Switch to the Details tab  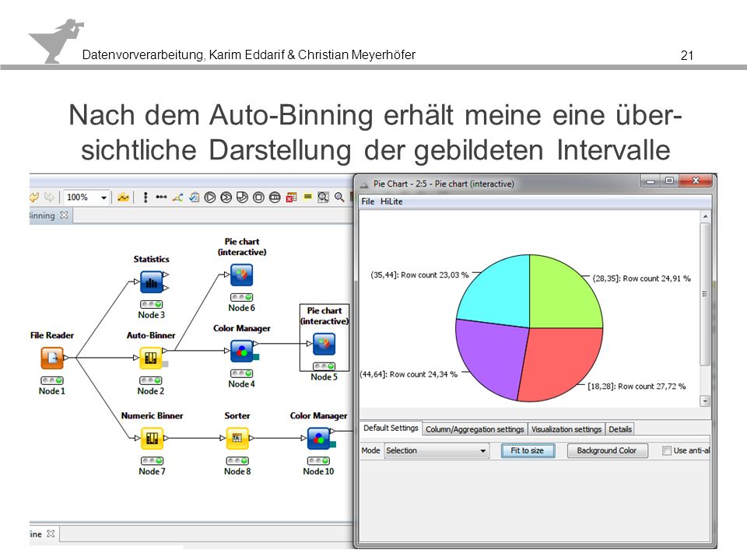[x=620, y=429]
